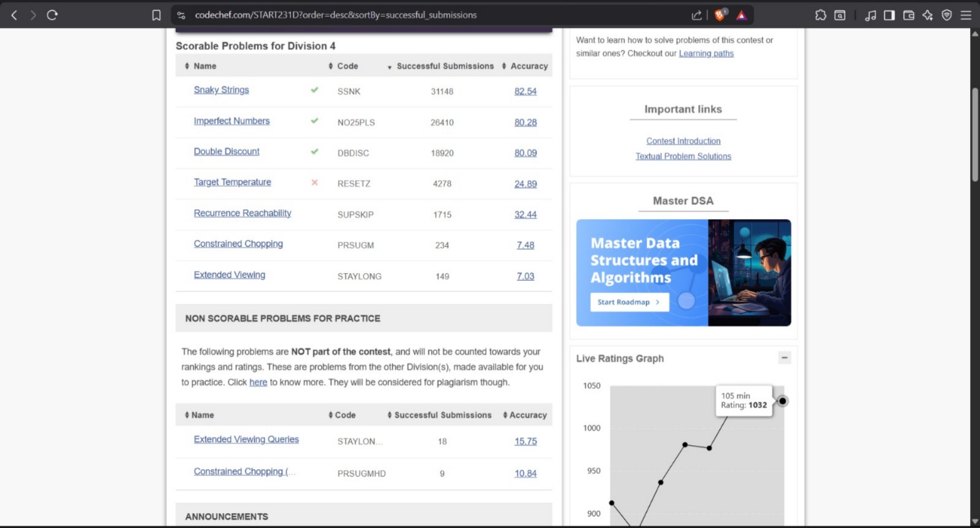Sort Division 4 problems by Successful Submissions

pyautogui.click(x=445, y=66)
